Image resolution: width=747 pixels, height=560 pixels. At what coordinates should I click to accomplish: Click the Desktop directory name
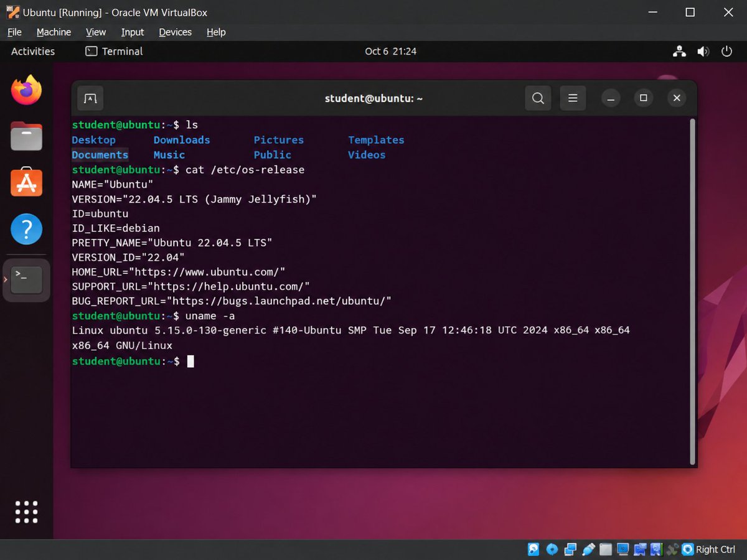(x=93, y=140)
